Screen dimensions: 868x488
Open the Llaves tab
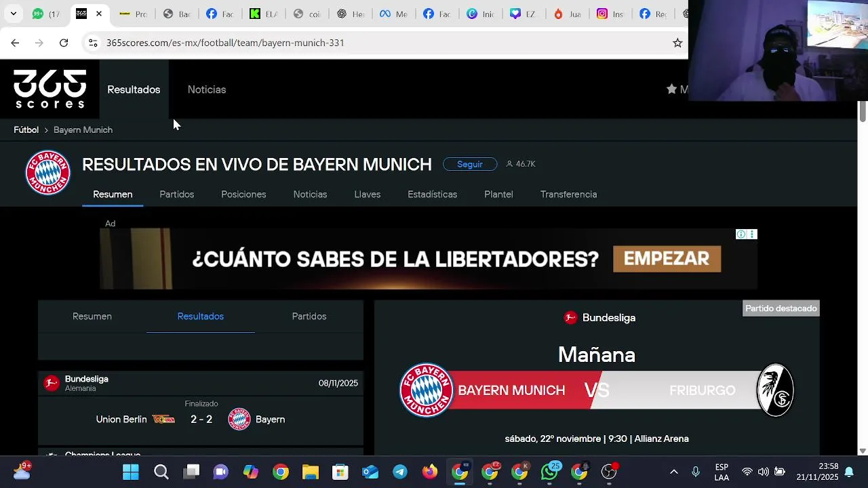pyautogui.click(x=368, y=195)
